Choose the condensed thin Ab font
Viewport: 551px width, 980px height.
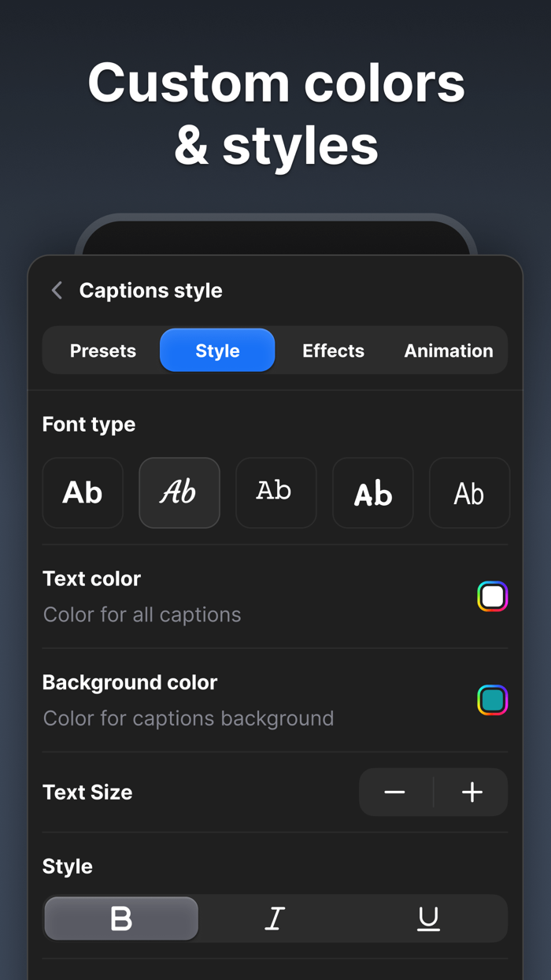469,493
